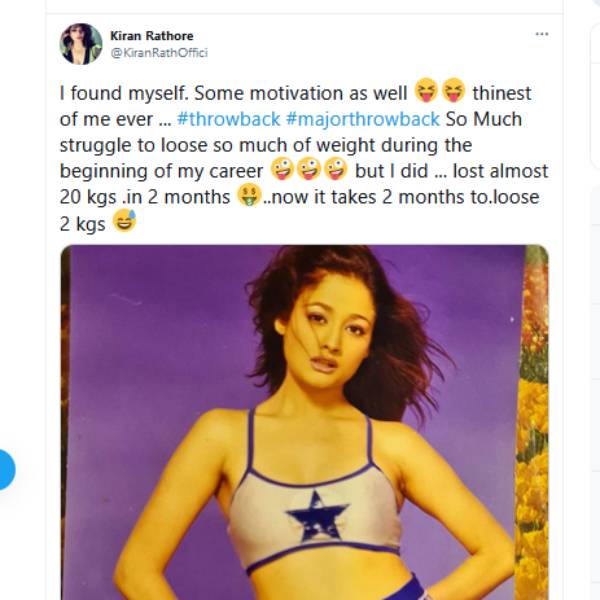The image size is (600, 600).
Task: Open the @KiranRathOffici handle link
Action: click(x=159, y=52)
